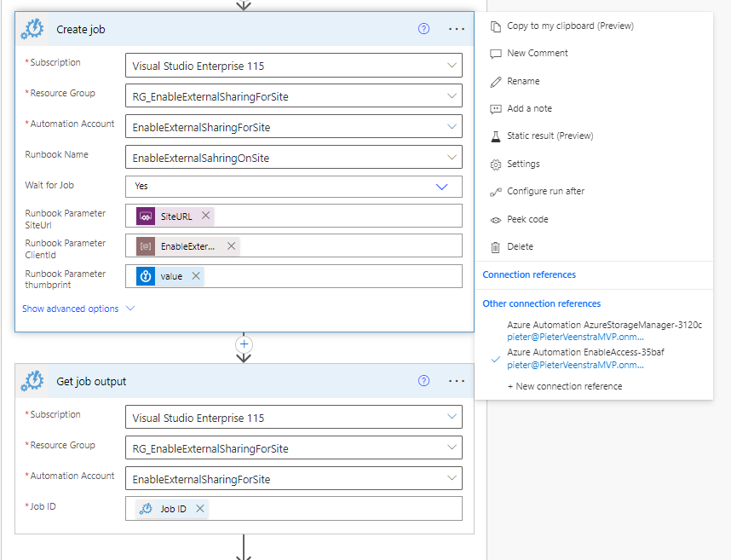
Task: Expand the Wait for Job dropdown
Action: coord(441,187)
